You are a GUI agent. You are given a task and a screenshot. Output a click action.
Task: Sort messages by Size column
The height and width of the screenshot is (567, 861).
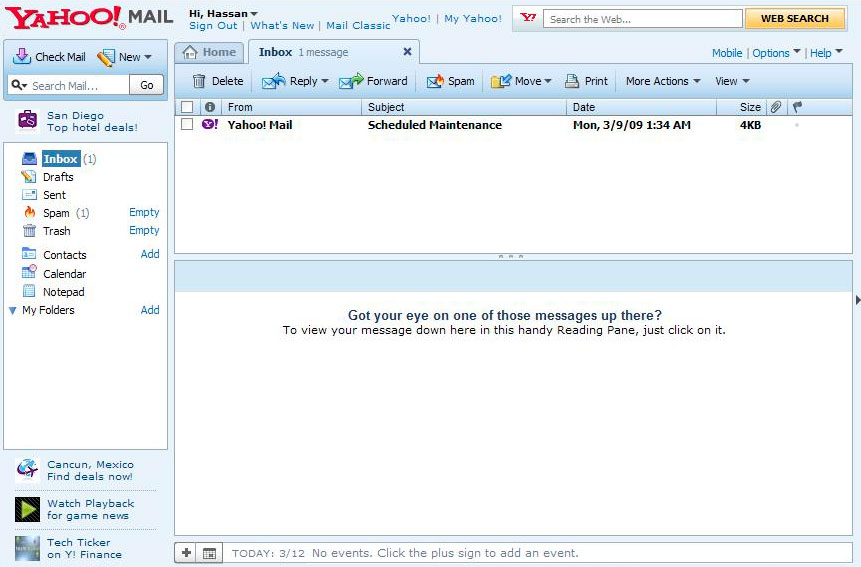741,107
